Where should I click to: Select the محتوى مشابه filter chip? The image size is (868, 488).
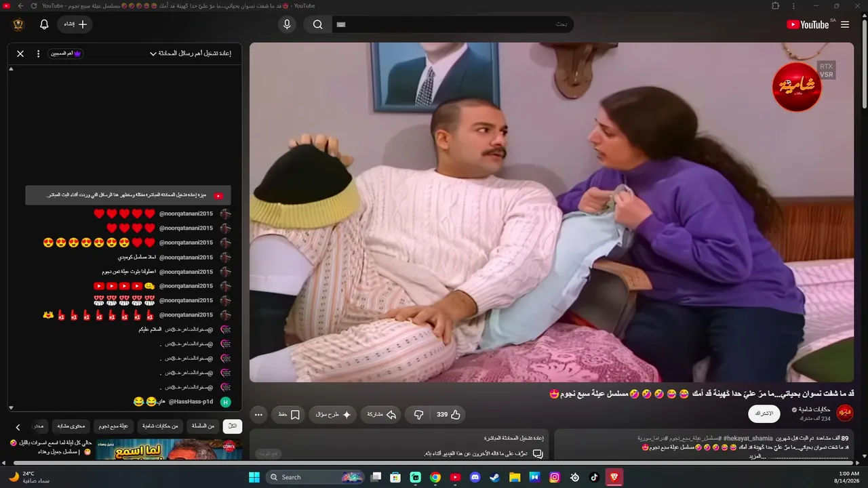(71, 426)
